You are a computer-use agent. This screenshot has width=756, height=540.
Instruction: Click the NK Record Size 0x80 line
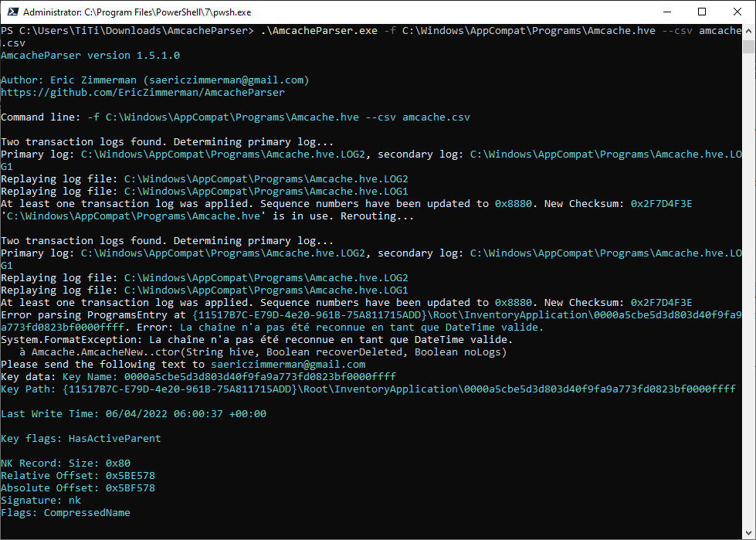coord(66,464)
